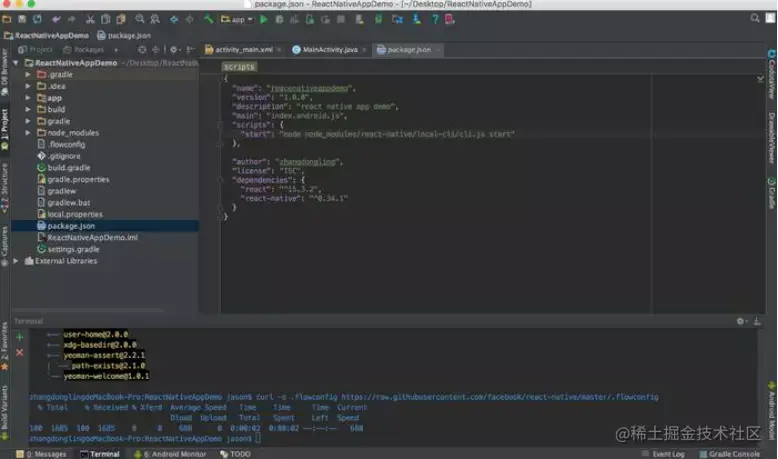Sync project with Gradle files icon
Screen dimensions: 778x459
pos(378,19)
